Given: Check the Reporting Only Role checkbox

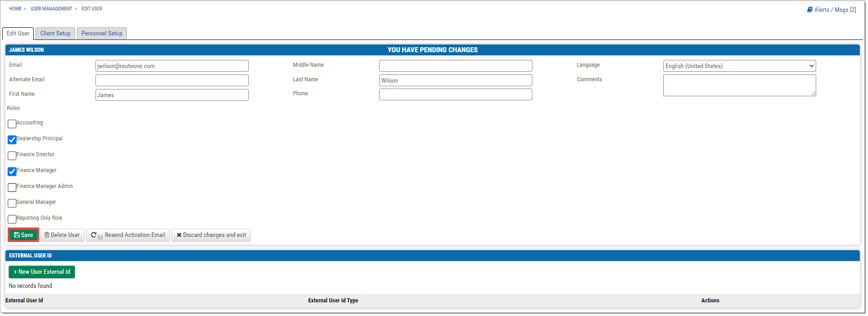Looking at the screenshot, I should tap(12, 219).
